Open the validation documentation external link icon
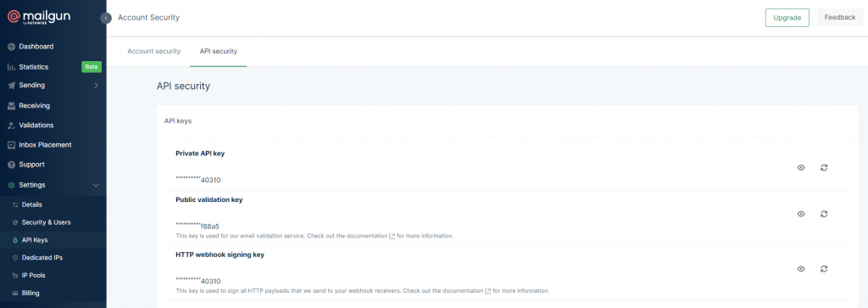Viewport: 868px width, 308px height. tap(392, 236)
